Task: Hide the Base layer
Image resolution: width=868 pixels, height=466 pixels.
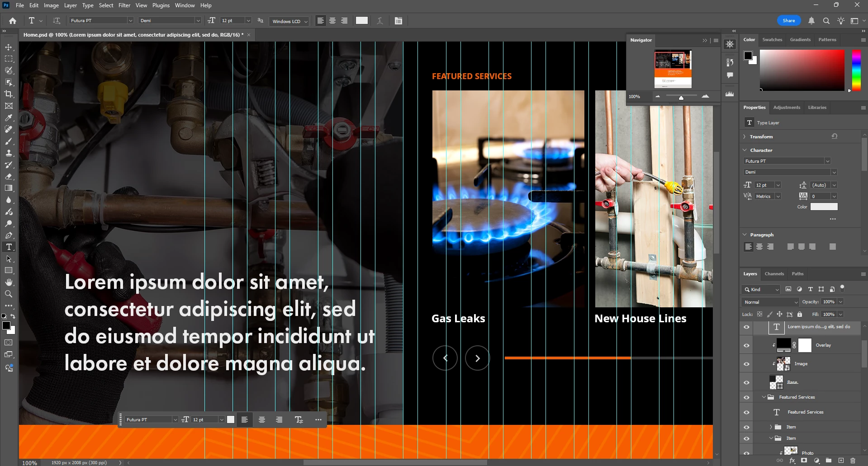Action: [x=746, y=382]
